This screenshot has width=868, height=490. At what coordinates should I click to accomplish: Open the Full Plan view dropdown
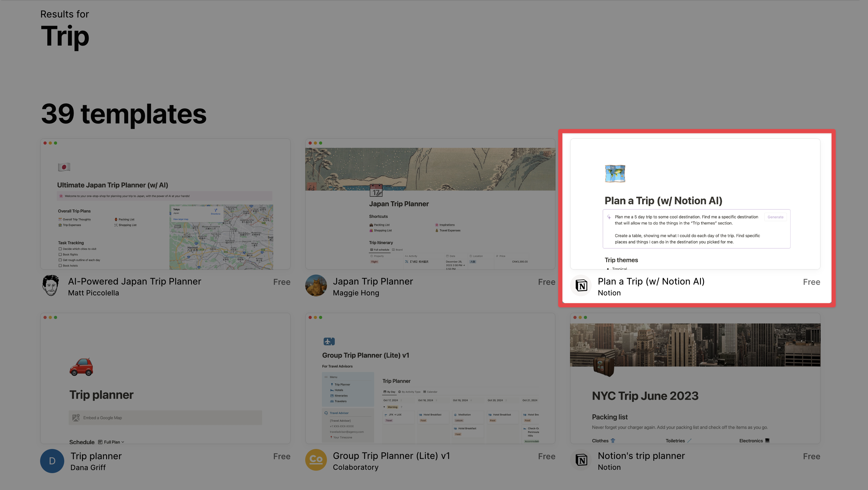pos(111,442)
